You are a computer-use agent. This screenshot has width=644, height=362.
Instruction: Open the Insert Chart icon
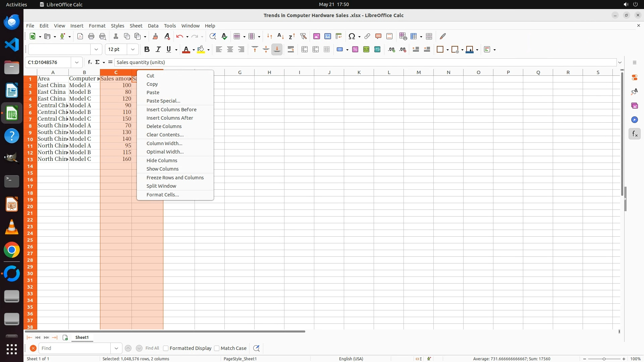click(x=328, y=36)
